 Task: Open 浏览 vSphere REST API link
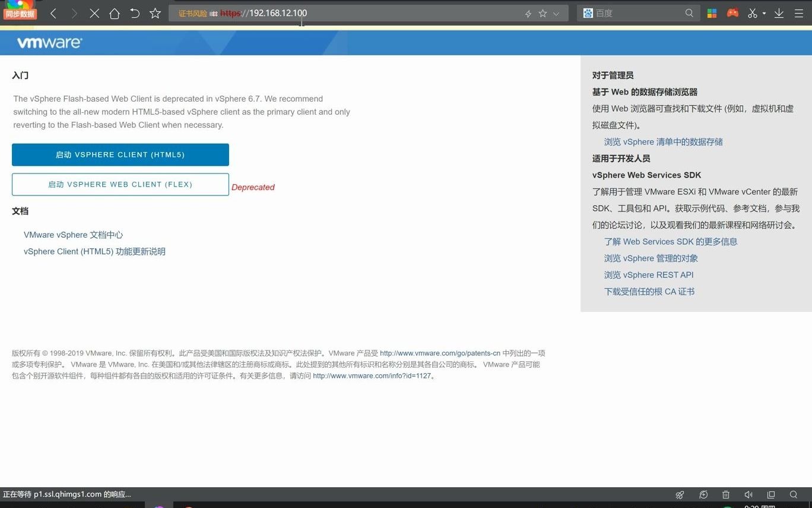649,275
